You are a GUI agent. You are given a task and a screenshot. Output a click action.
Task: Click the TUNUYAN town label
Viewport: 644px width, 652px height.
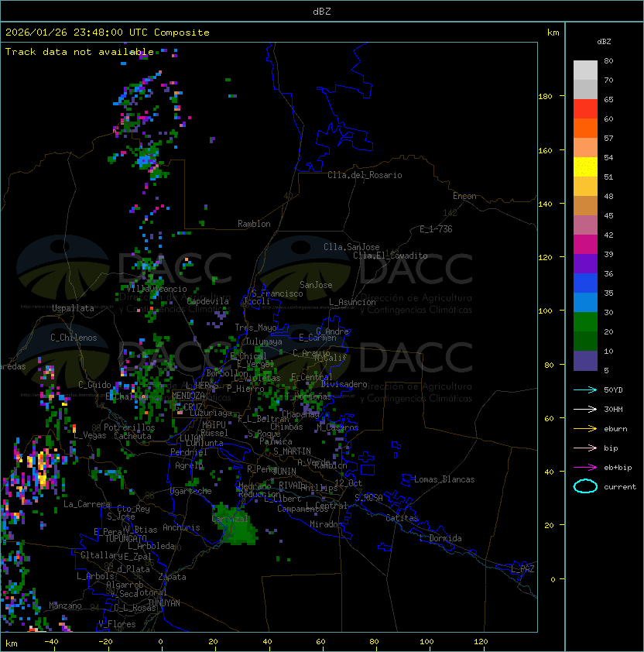pyautogui.click(x=164, y=602)
